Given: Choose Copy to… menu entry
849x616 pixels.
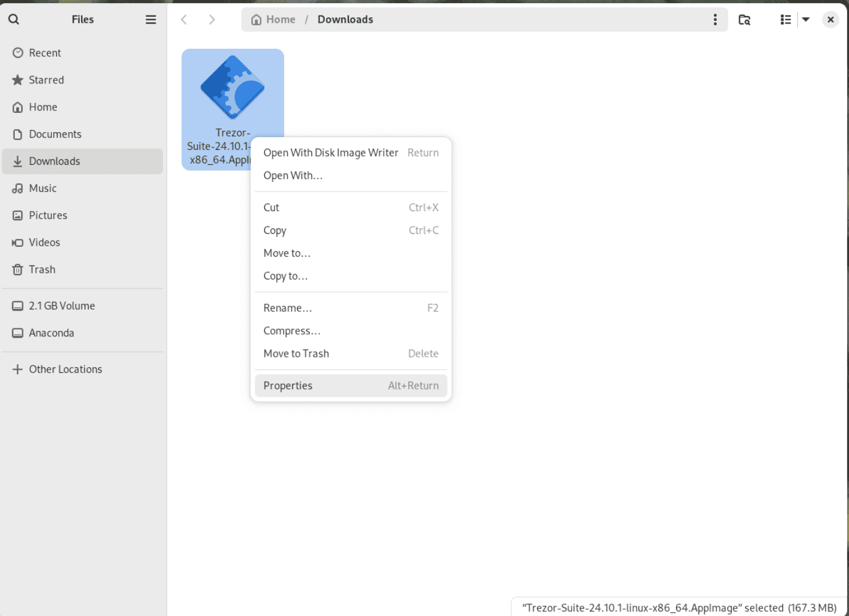Looking at the screenshot, I should [x=351, y=276].
